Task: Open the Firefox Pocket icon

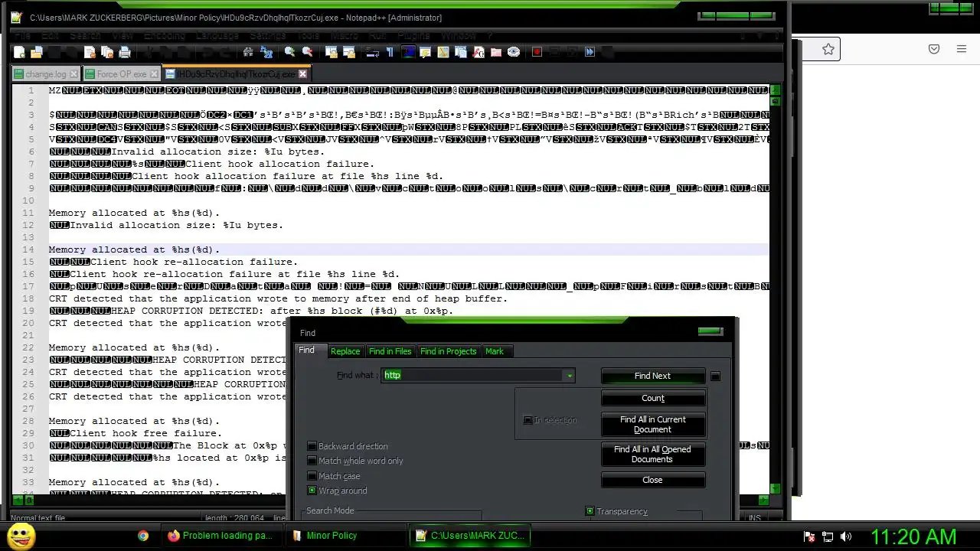Action: click(934, 49)
